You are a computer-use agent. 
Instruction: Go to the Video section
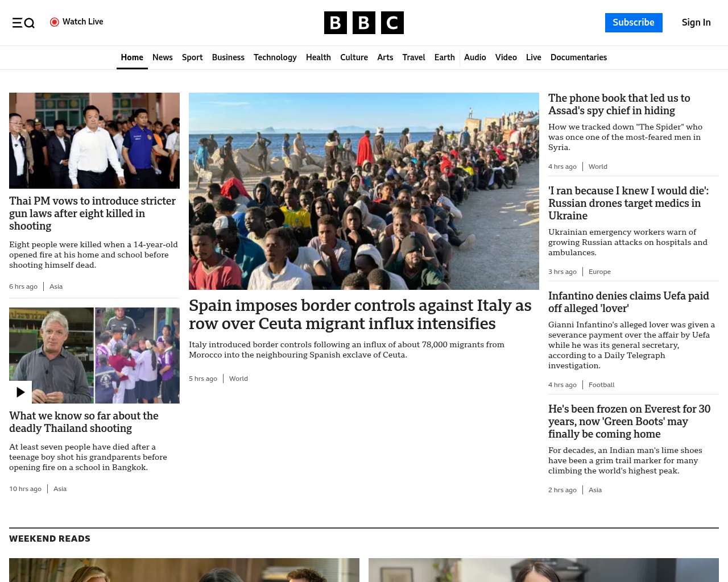pyautogui.click(x=506, y=57)
